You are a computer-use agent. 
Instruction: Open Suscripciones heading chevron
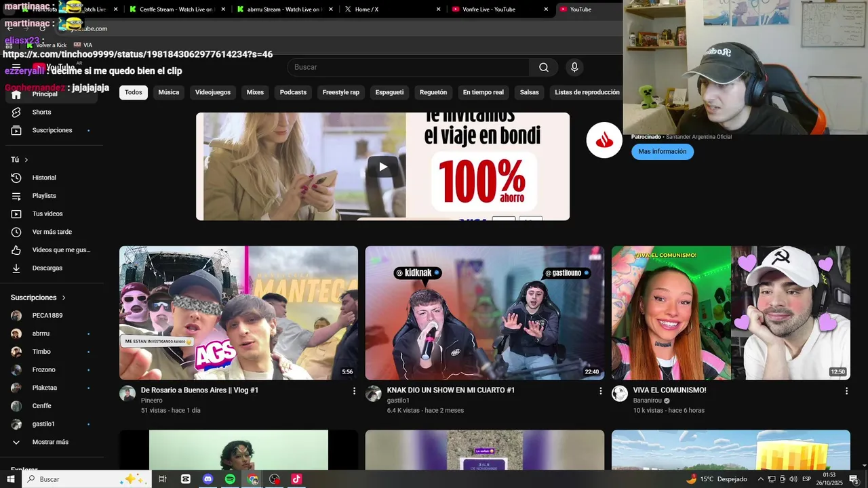pos(64,298)
